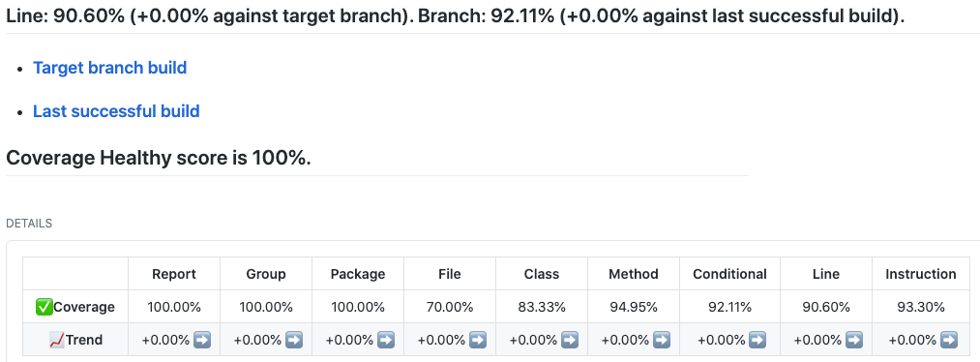Open the Last successful build link
The width and height of the screenshot is (980, 362).
pyautogui.click(x=116, y=111)
